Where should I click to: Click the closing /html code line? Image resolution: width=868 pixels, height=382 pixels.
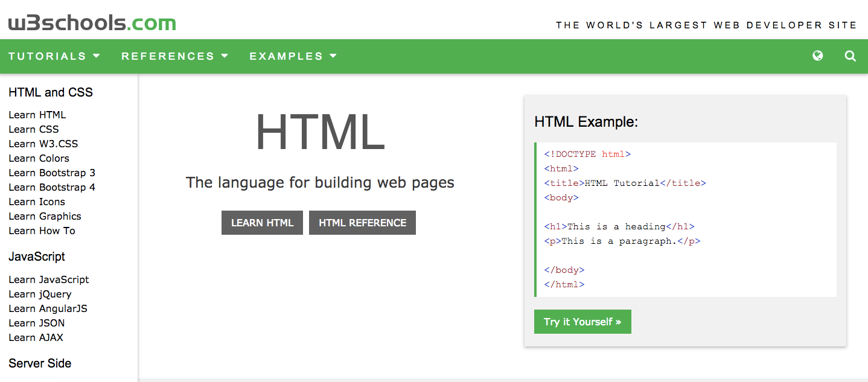point(564,284)
